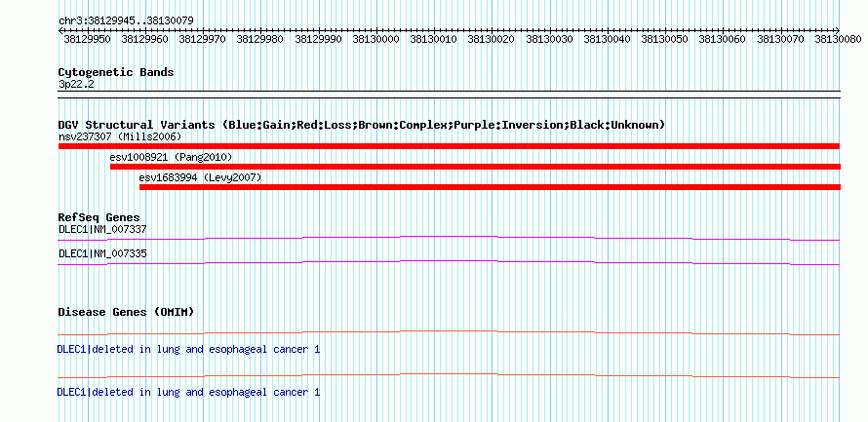Select the first orange OMIM disease gene line
This screenshot has height=422, width=868.
pyautogui.click(x=449, y=333)
